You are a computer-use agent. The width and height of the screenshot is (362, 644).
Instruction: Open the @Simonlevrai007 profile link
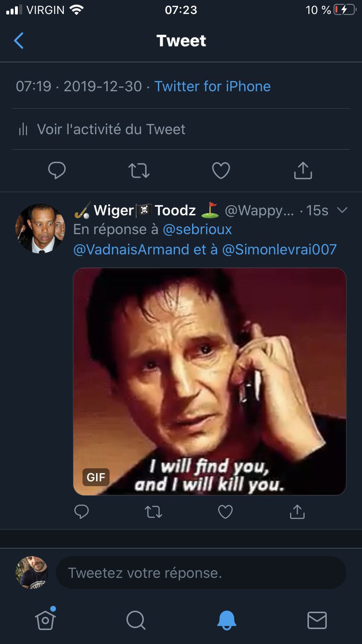[279, 249]
